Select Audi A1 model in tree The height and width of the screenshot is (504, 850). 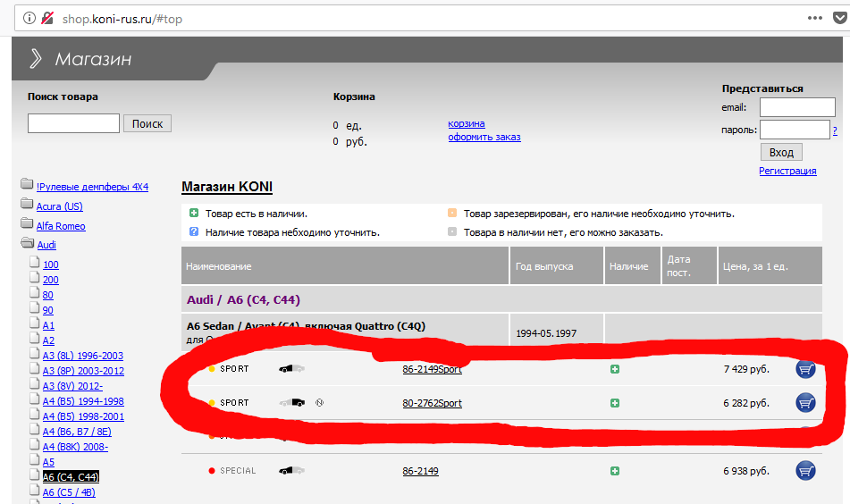coord(49,325)
